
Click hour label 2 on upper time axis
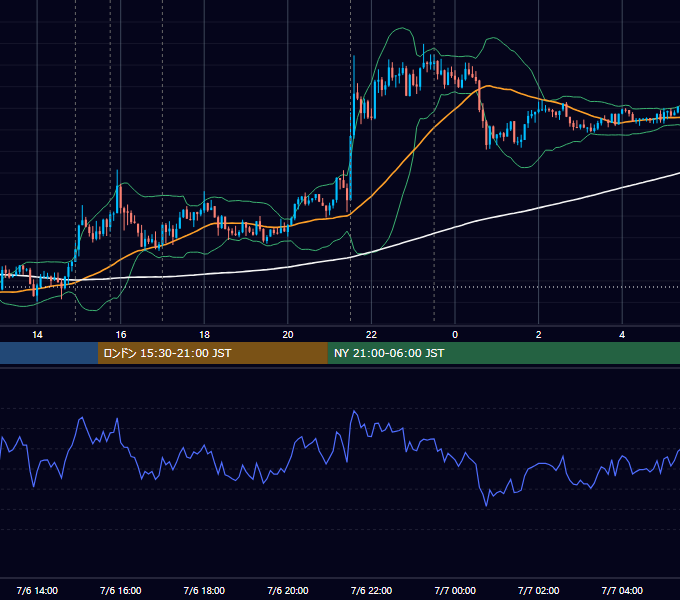tap(539, 335)
